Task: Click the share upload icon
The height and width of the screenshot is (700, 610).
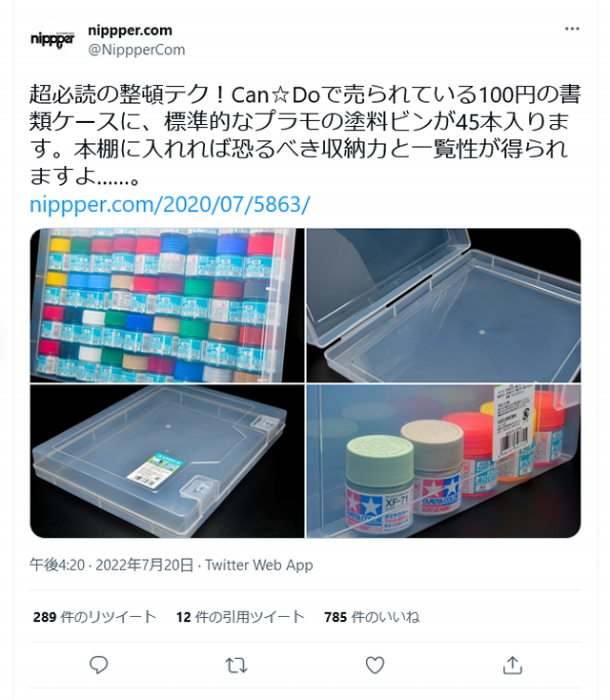Action: point(512,665)
